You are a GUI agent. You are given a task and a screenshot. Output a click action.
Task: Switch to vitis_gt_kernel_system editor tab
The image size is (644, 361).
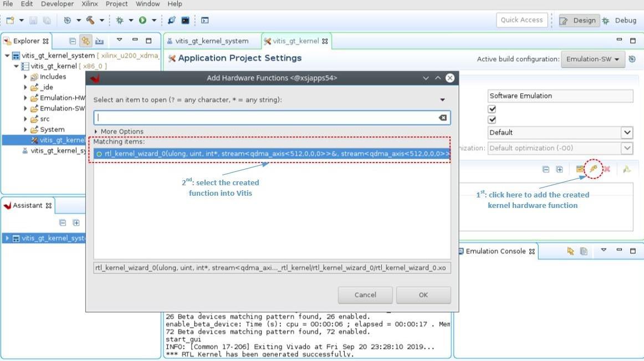[x=212, y=41]
